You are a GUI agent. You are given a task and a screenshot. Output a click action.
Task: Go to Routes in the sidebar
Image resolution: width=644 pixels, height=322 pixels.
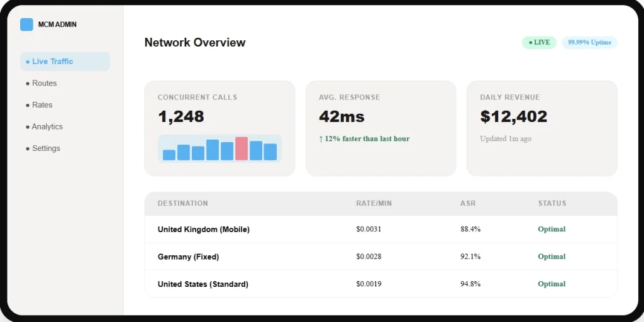(x=44, y=83)
